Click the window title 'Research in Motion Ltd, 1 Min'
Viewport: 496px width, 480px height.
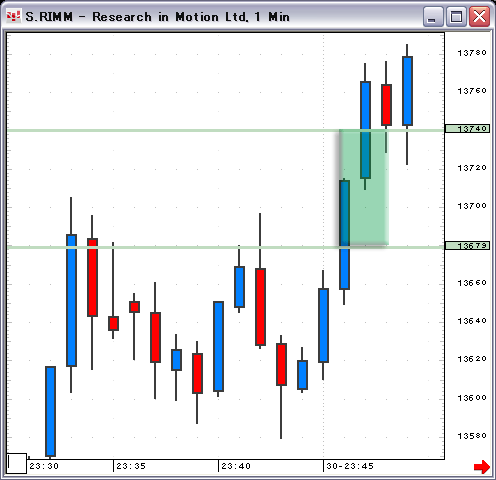191,17
